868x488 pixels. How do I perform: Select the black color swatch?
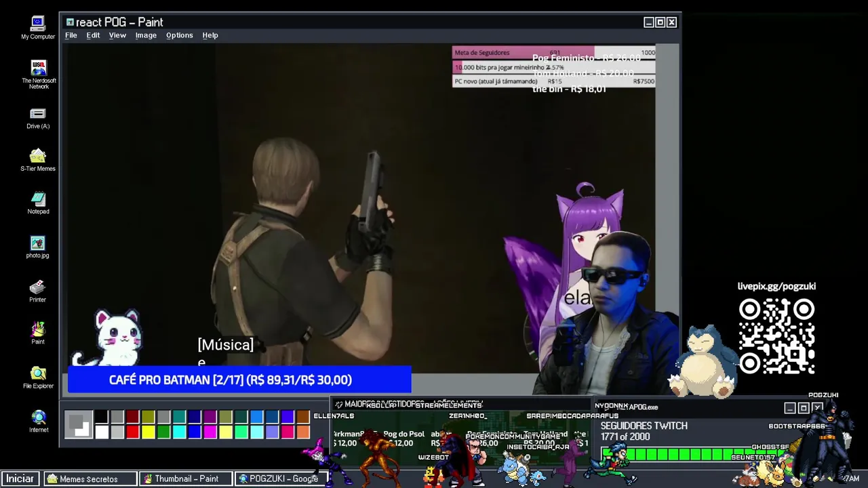(101, 417)
